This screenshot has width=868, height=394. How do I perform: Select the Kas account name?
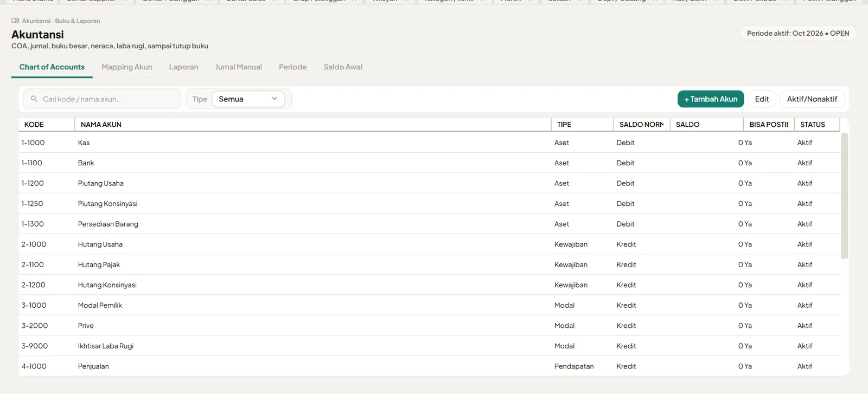(84, 143)
